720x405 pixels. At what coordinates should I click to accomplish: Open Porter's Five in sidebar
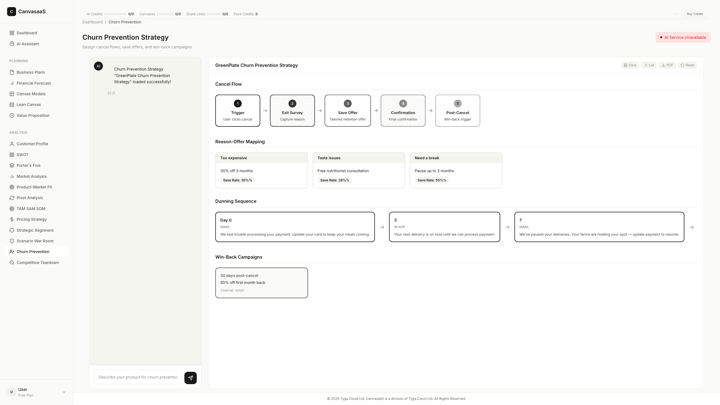pyautogui.click(x=37, y=165)
